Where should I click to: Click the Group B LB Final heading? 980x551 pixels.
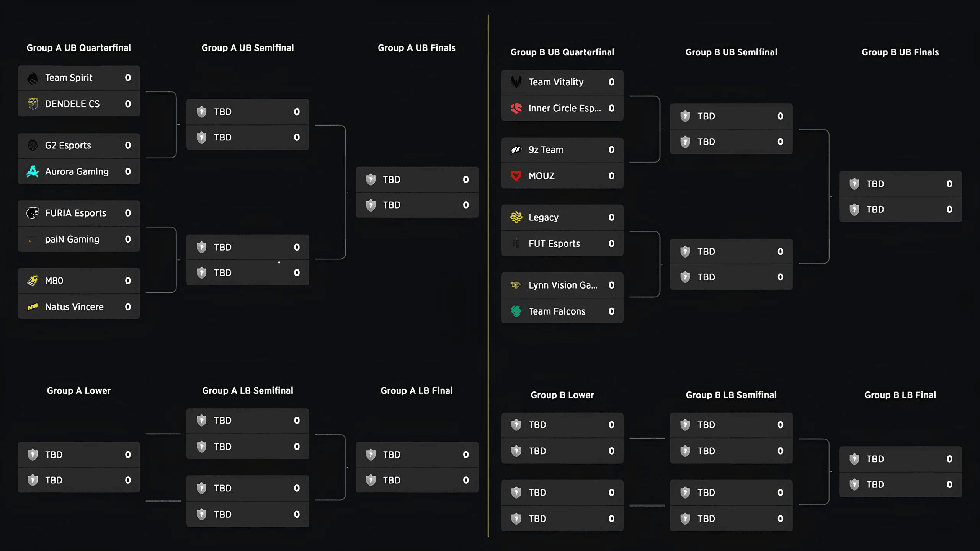pyautogui.click(x=900, y=395)
